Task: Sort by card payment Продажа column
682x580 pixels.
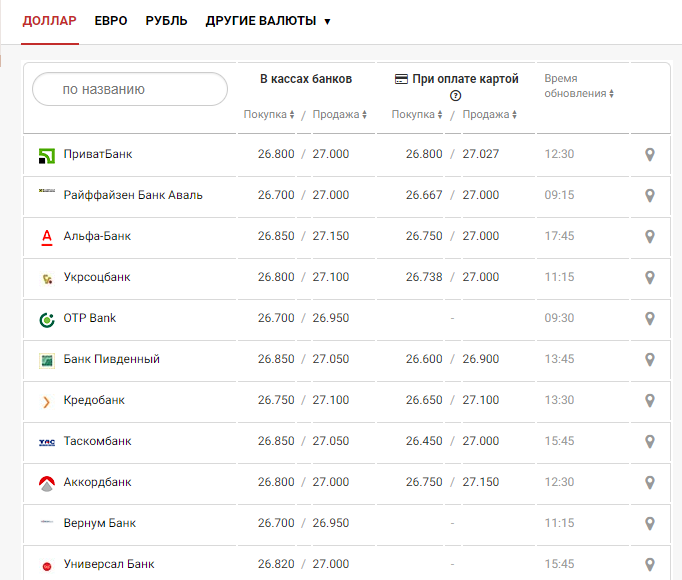Action: coord(490,115)
